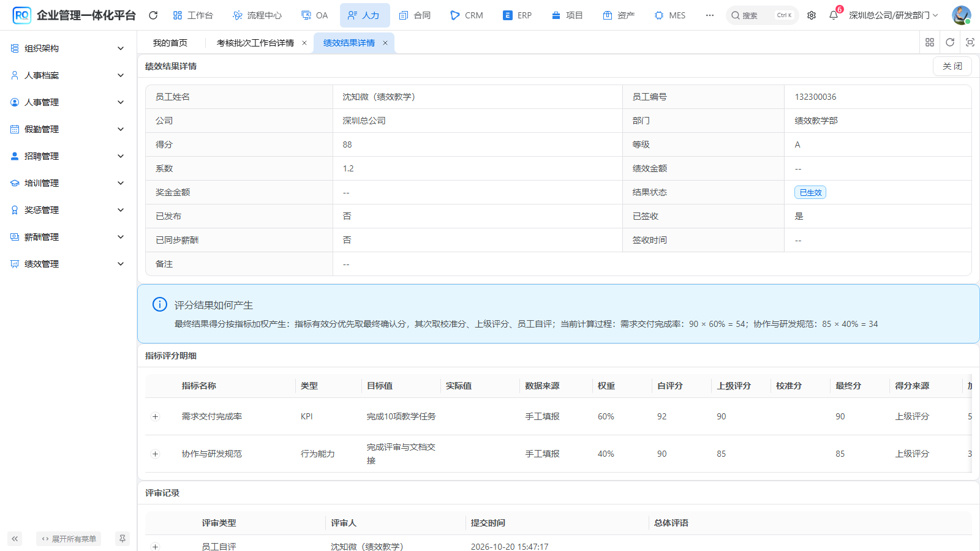This screenshot has height=551, width=980.
Task: Expand the 需求交付完成率 indicator row
Action: pos(156,416)
